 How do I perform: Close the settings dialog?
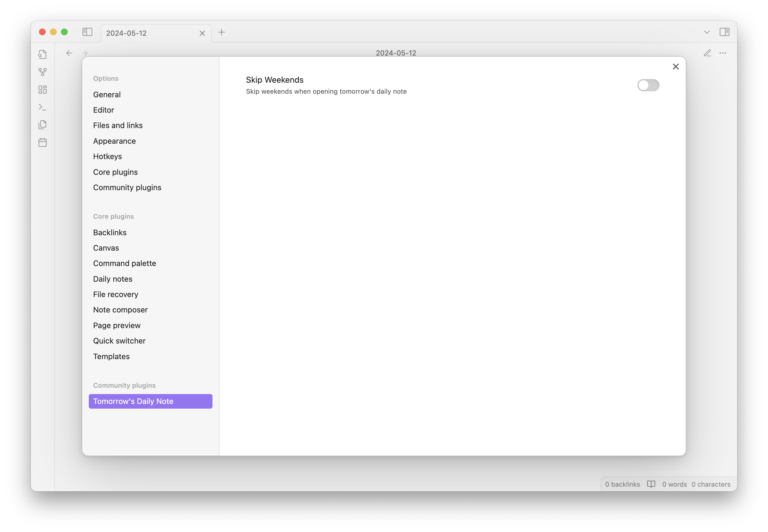point(675,67)
